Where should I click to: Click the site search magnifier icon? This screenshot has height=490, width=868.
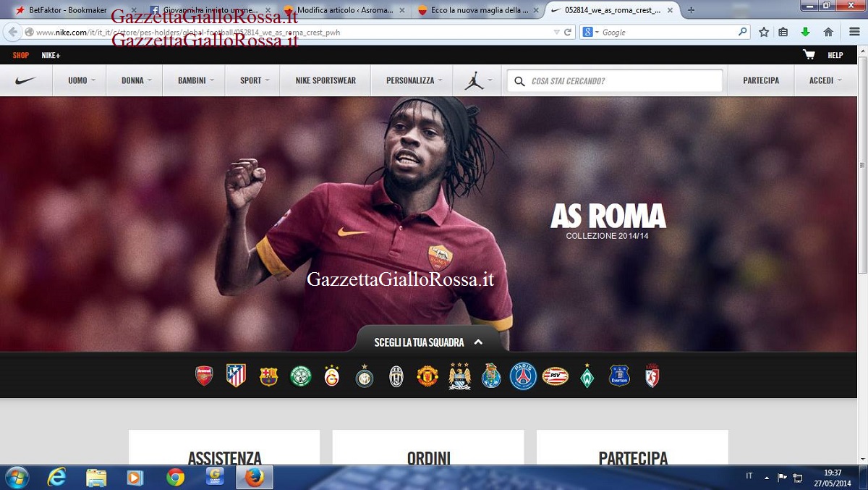tap(519, 81)
